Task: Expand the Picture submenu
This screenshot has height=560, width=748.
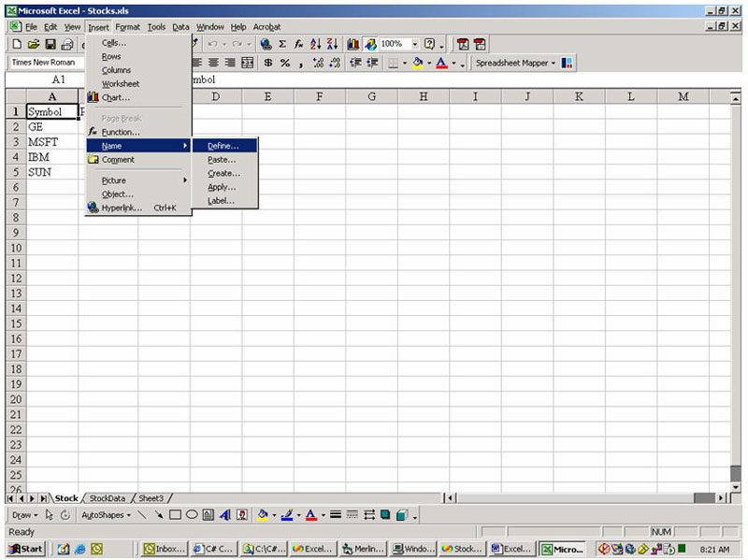Action: click(138, 180)
